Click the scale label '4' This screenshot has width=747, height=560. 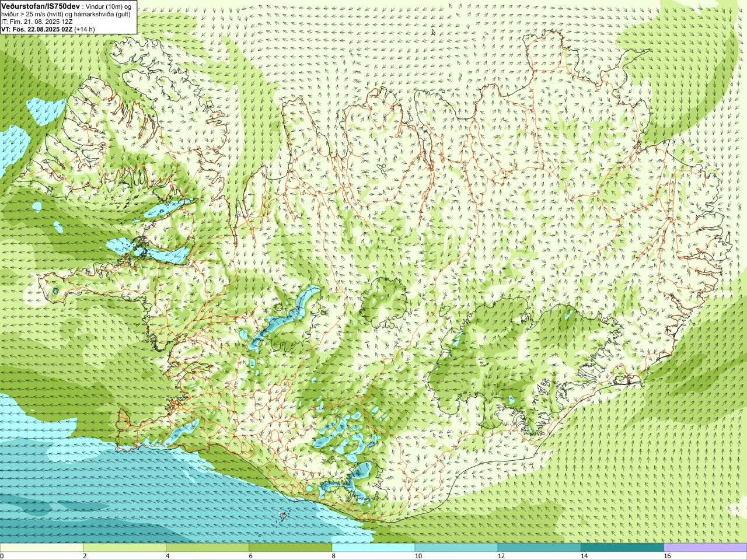click(167, 556)
